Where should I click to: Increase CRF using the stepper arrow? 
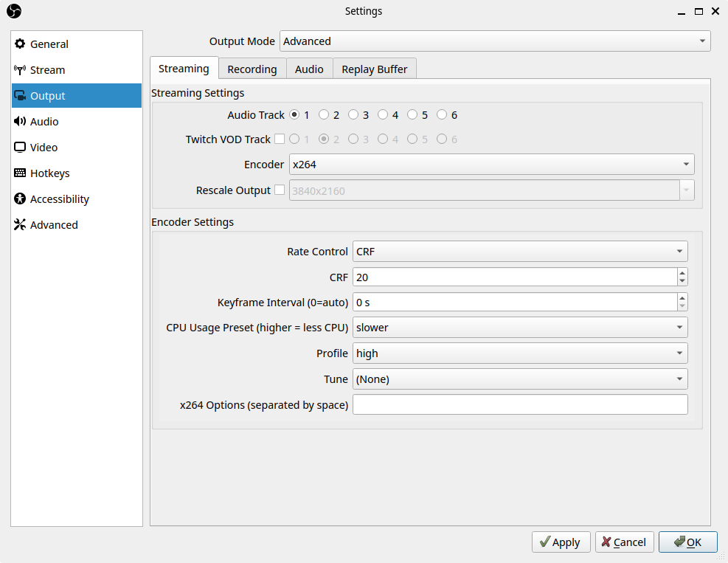pos(682,273)
